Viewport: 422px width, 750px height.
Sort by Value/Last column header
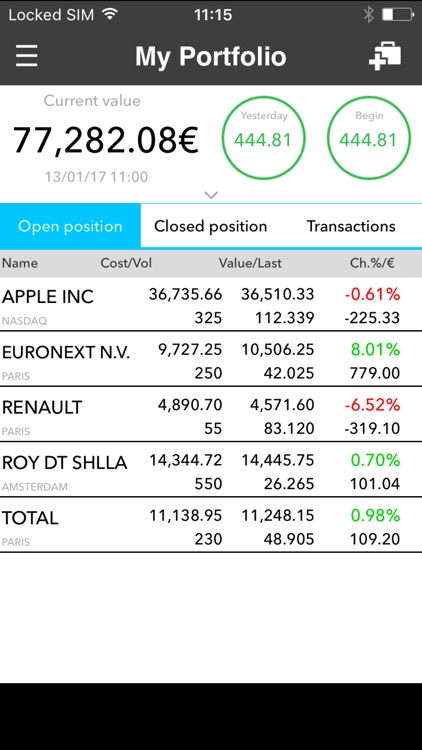tap(250, 263)
